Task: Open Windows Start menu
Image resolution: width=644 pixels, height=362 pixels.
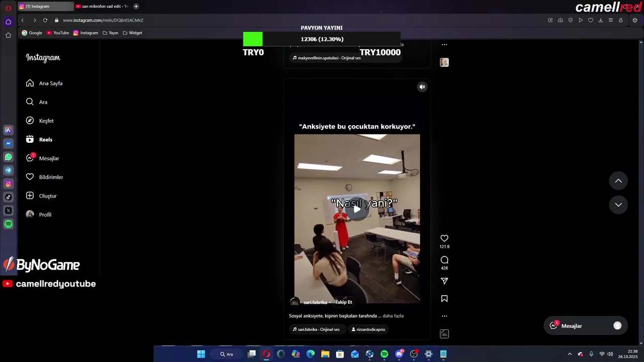Action: (x=201, y=354)
